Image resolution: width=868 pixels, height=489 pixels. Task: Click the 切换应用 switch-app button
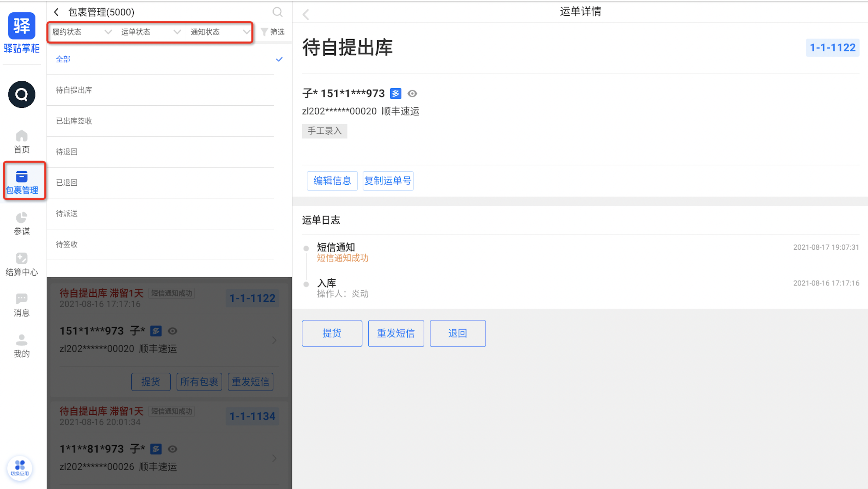click(19, 468)
